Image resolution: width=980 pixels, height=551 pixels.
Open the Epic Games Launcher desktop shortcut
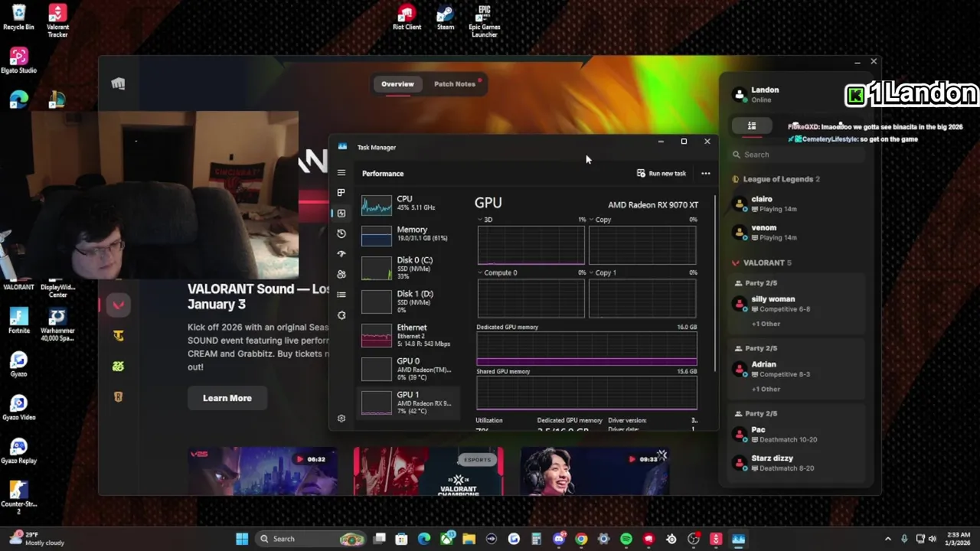(x=484, y=20)
